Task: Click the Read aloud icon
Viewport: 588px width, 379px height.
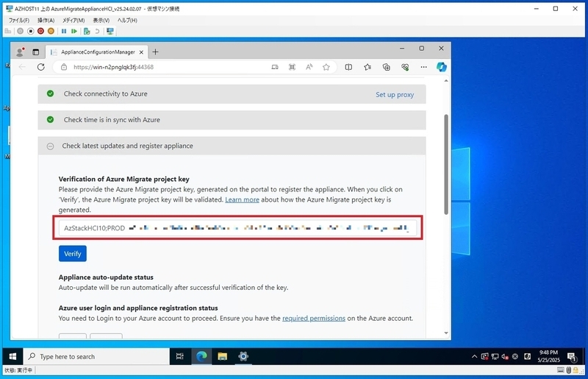Action: tap(309, 67)
